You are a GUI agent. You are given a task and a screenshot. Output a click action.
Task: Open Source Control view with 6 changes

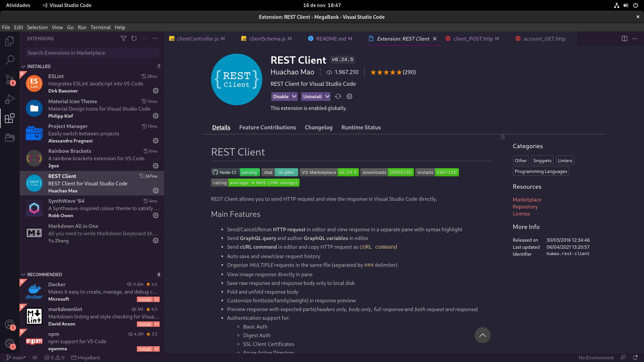coord(10,80)
